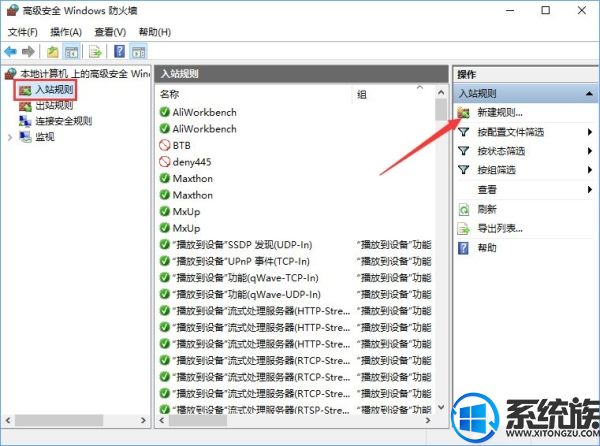Toggle the action pane toolbar icon
Viewport: 600px width, 446px height.
(139, 52)
